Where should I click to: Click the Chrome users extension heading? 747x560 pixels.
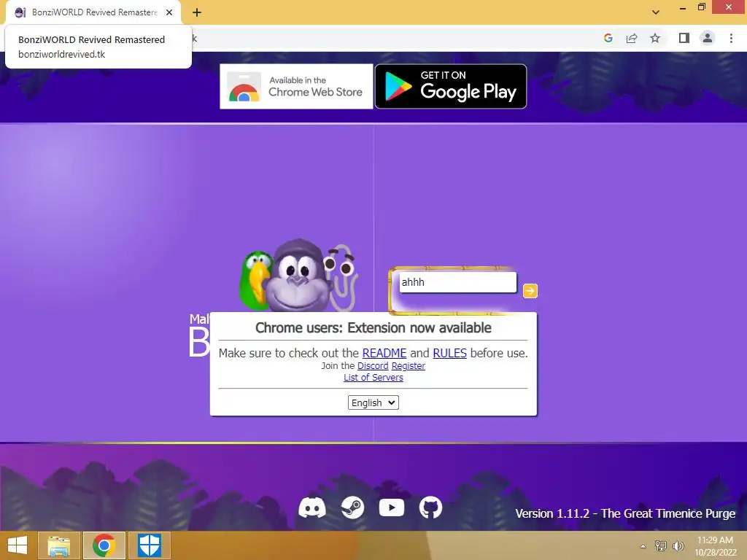(x=373, y=327)
